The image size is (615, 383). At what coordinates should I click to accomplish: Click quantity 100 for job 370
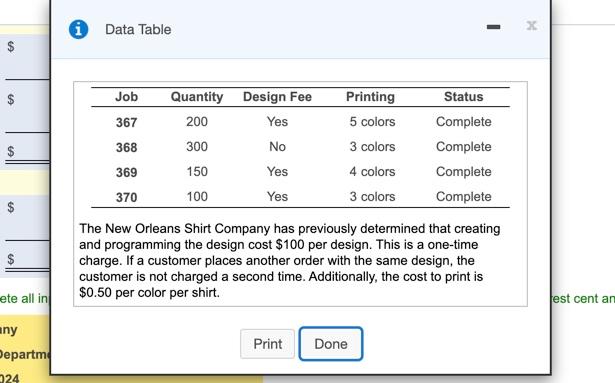[197, 196]
